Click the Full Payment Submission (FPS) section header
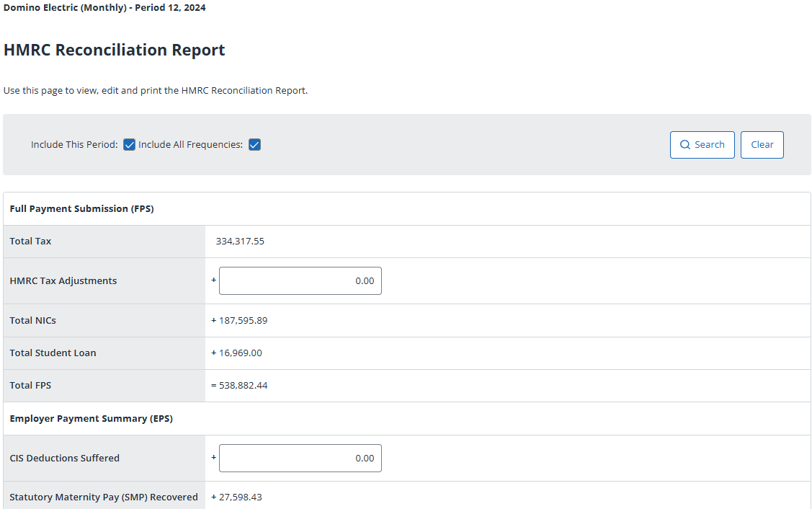Screen dimensions: 812x509 click(81, 209)
